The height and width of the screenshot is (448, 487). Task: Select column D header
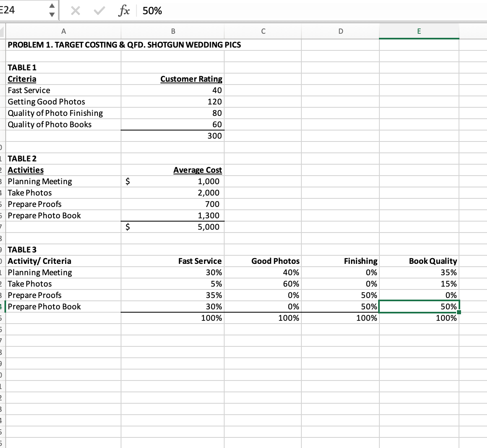[340, 31]
